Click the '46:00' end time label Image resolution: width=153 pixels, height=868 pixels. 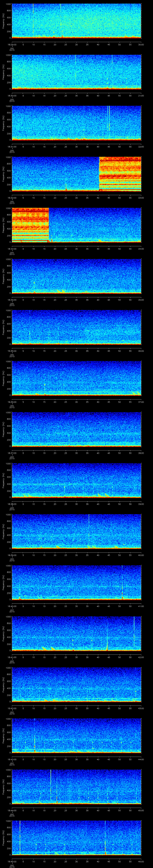[x=141, y=861]
